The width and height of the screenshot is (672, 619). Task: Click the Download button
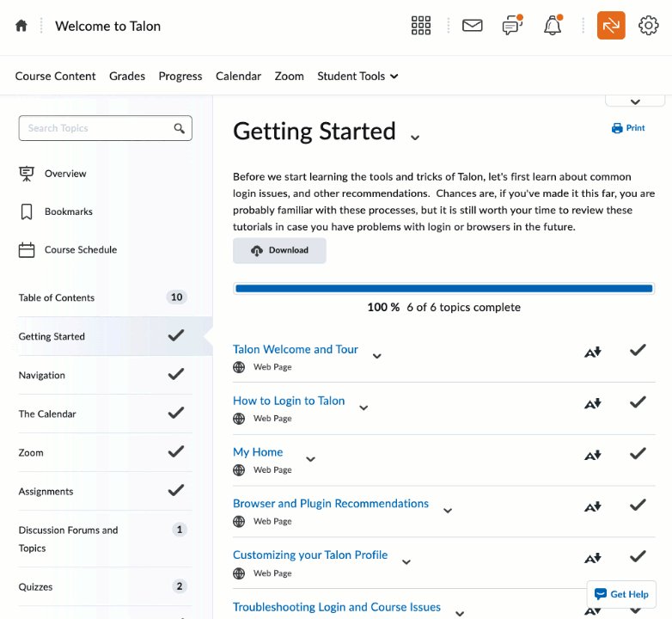[x=279, y=250]
